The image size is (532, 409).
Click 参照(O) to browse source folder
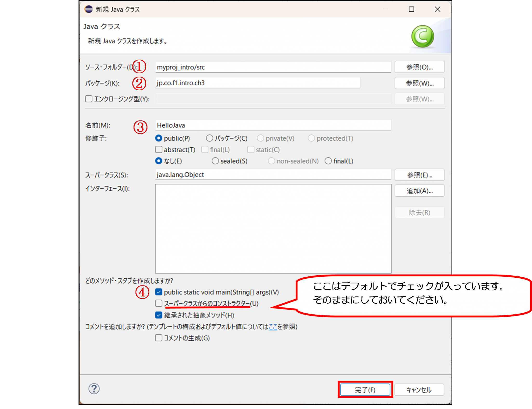419,67
